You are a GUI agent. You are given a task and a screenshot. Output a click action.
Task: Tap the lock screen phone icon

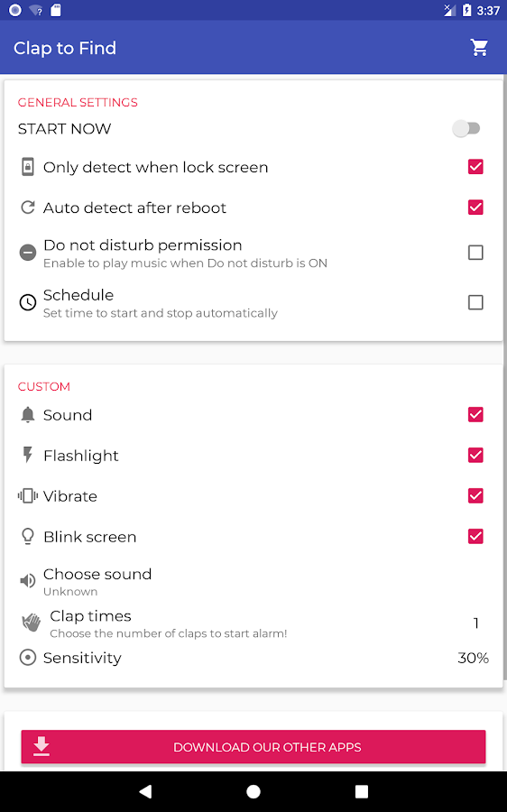click(27, 167)
